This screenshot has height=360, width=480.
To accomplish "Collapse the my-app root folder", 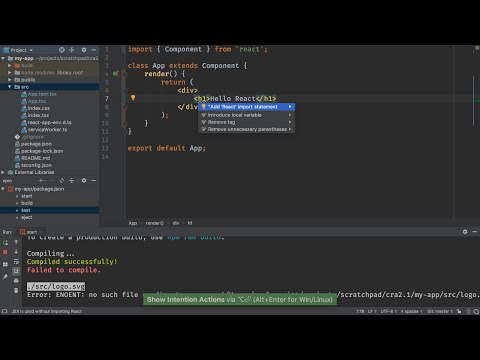I will coord(3,58).
